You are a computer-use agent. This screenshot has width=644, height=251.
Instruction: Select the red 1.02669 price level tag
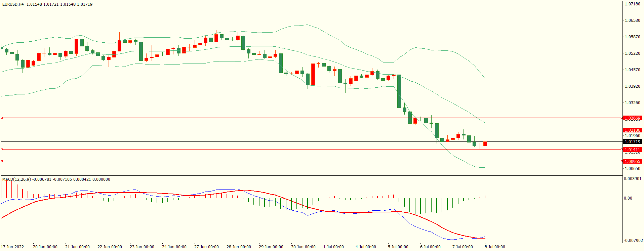click(632, 118)
